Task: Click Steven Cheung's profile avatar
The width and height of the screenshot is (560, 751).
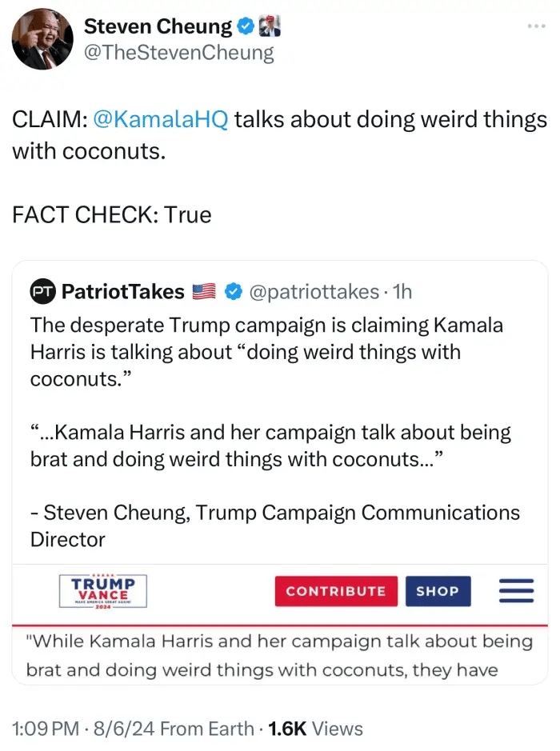Action: 43,40
